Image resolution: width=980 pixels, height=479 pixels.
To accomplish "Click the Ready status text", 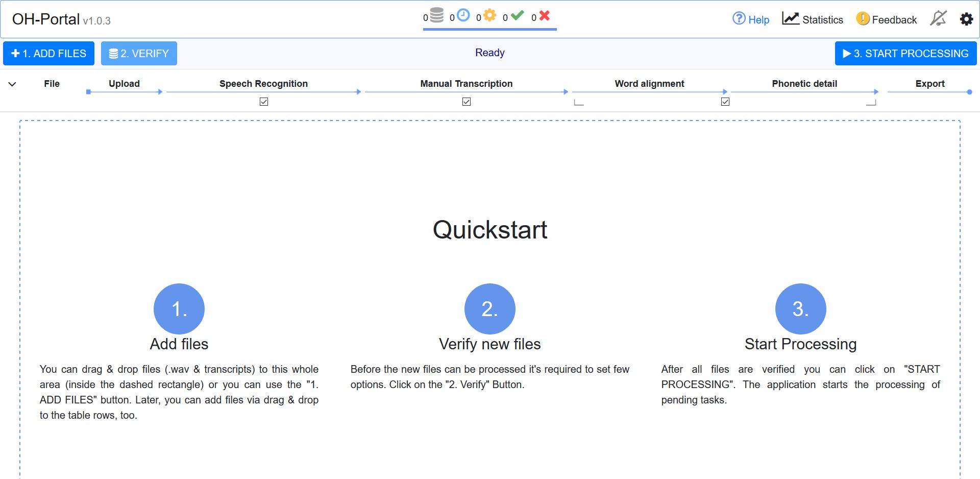I will coord(490,53).
